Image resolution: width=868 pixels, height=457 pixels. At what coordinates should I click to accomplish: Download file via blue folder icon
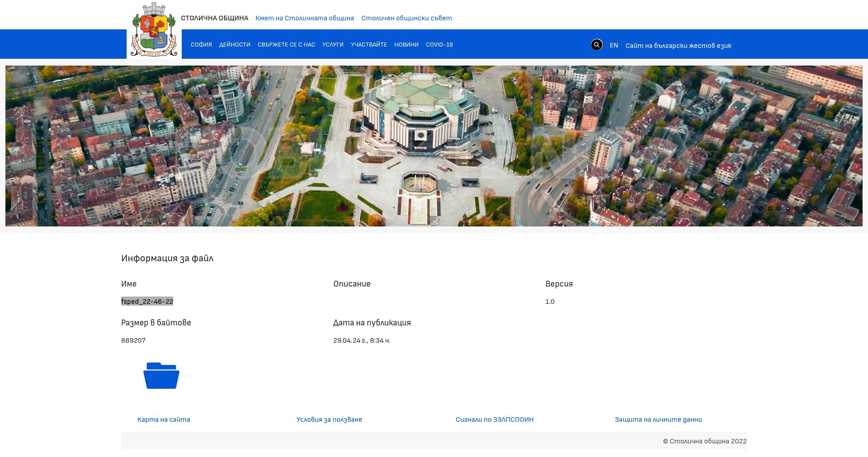(x=161, y=376)
